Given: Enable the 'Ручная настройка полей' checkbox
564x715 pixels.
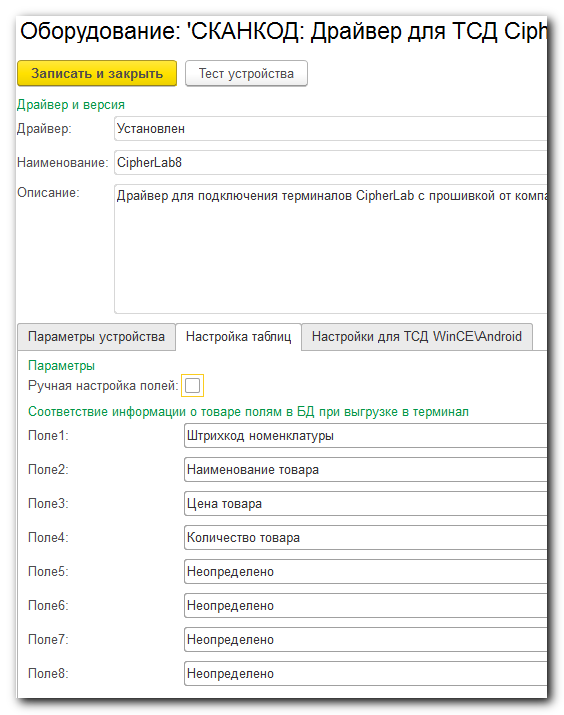Looking at the screenshot, I should coord(192,386).
